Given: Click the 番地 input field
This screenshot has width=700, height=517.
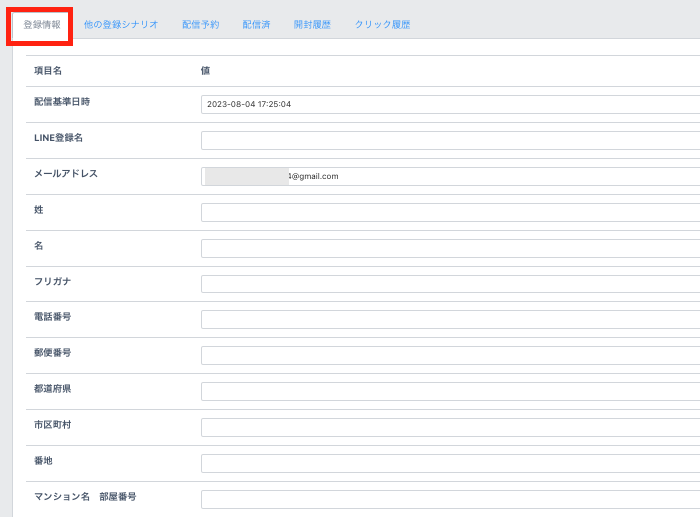Looking at the screenshot, I should 450,464.
